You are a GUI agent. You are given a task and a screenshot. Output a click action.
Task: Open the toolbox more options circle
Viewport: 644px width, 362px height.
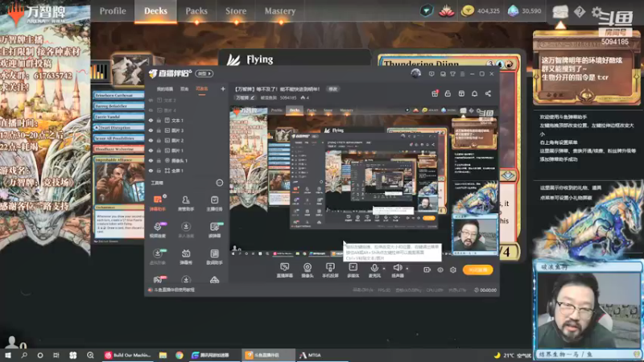(x=219, y=183)
